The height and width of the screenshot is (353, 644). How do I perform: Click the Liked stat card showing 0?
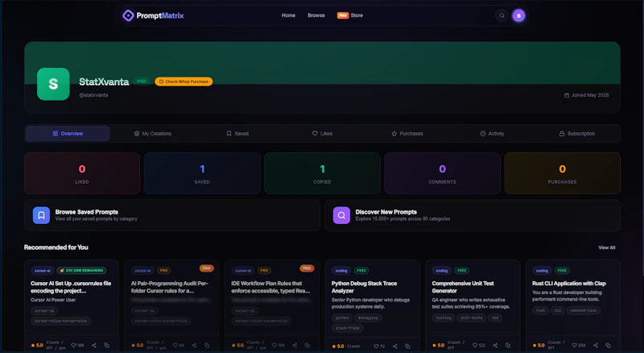coord(82,173)
